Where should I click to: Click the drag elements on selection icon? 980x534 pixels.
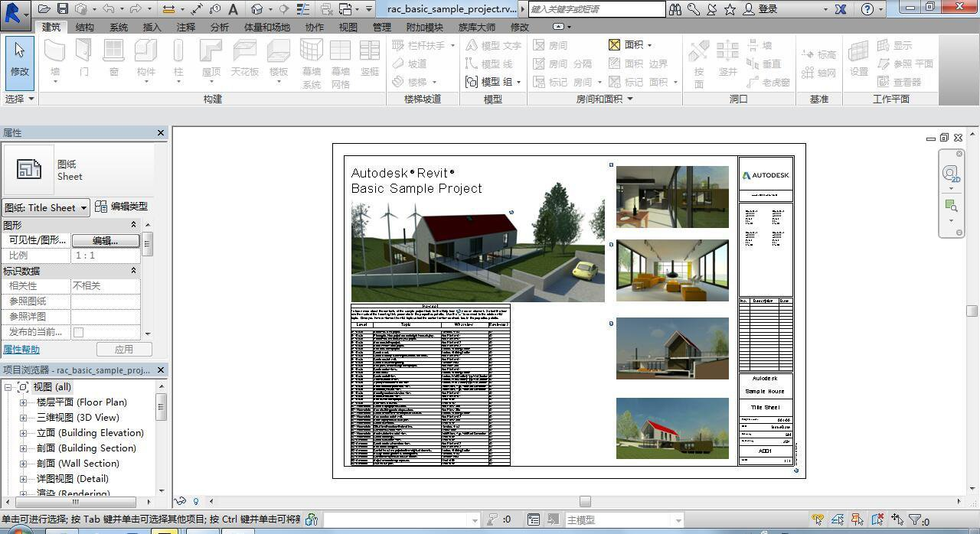(x=897, y=520)
